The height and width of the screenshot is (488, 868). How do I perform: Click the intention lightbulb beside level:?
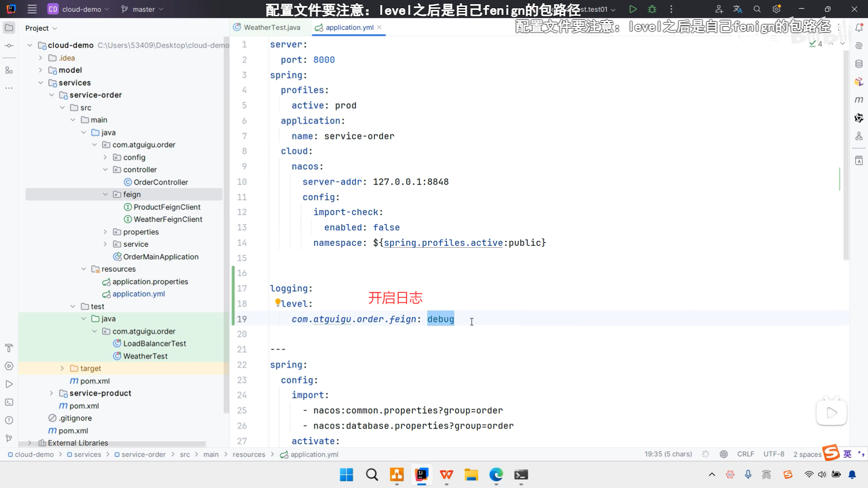tap(277, 302)
